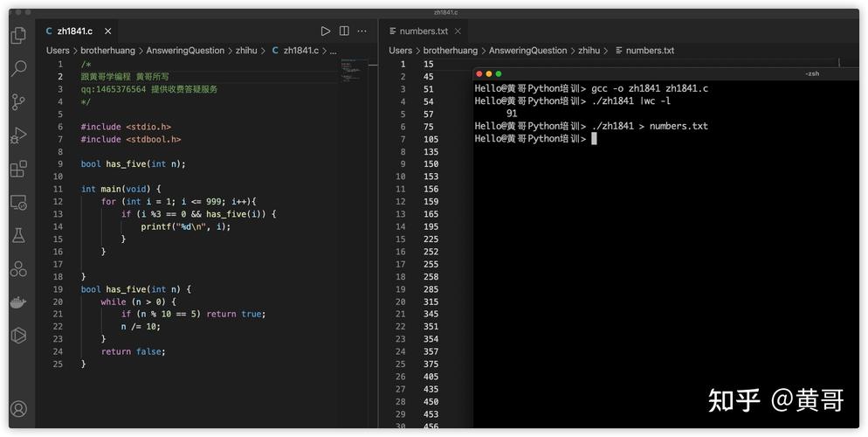Click the Users breadcrumb in right editor
Screen dimensions: 868x437
click(x=400, y=51)
